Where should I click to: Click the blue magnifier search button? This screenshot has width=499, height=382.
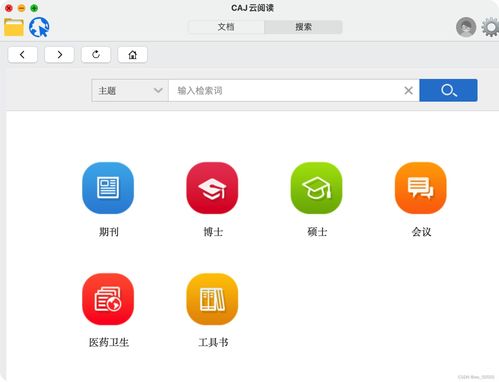[448, 90]
